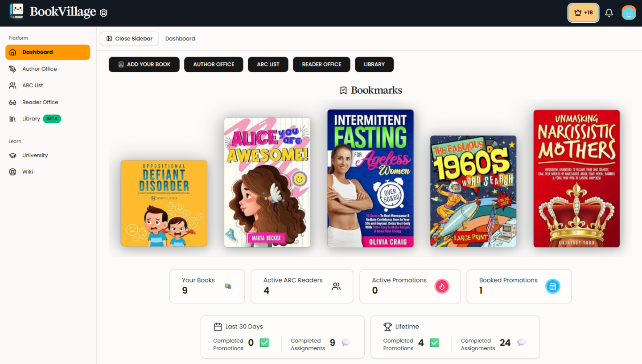Click the BookVillage logo mascot icon
Image resolution: width=642 pixels, height=364 pixels.
(16, 12)
